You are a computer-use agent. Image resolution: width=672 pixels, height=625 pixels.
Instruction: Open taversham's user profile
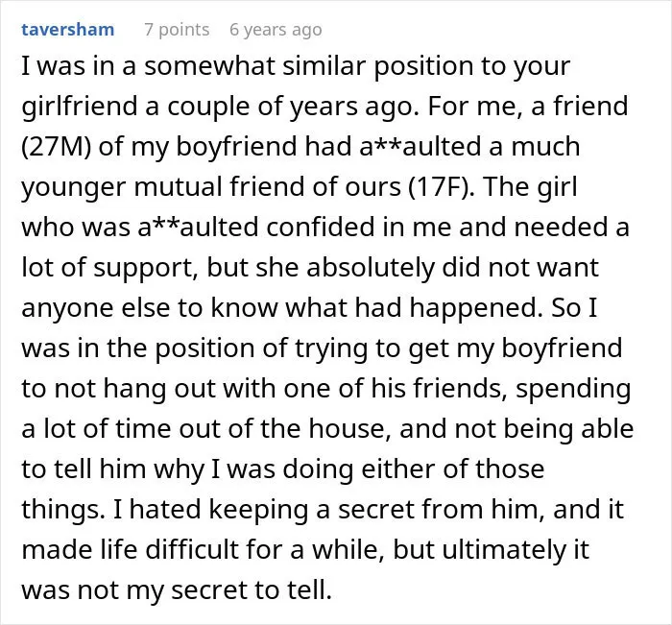[x=68, y=30]
